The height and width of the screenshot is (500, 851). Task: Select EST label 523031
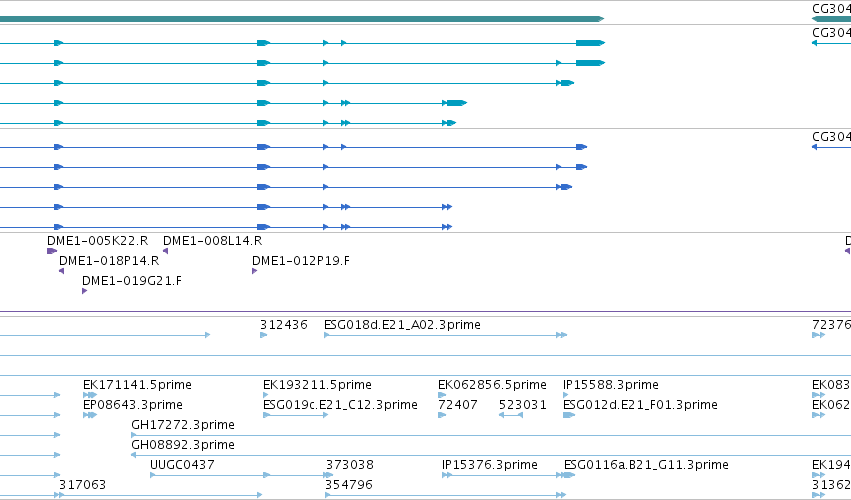point(523,405)
